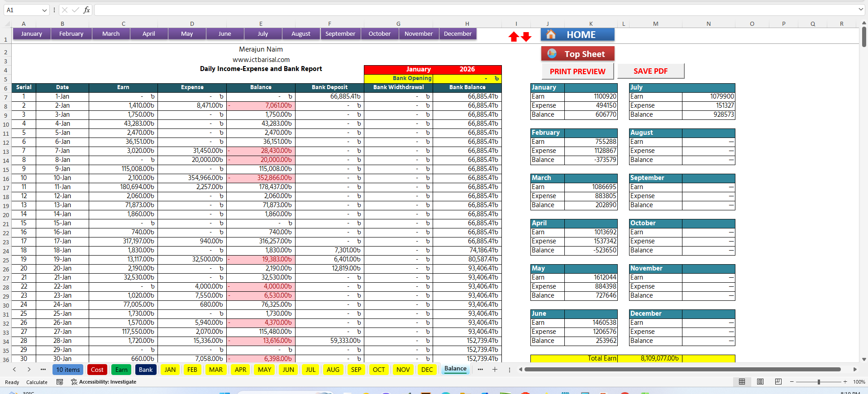Click the previous sheet scroll arrow
This screenshot has width=868, height=394.
tap(14, 370)
